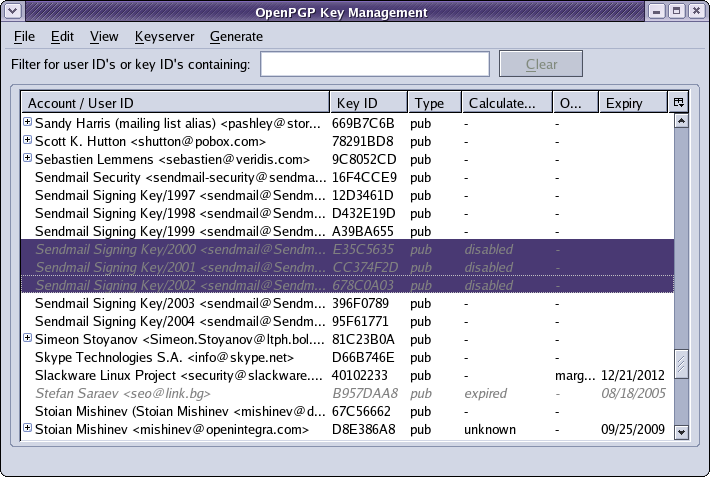Image resolution: width=710 pixels, height=477 pixels.
Task: Click key ID 78291BD8
Action: pos(363,141)
